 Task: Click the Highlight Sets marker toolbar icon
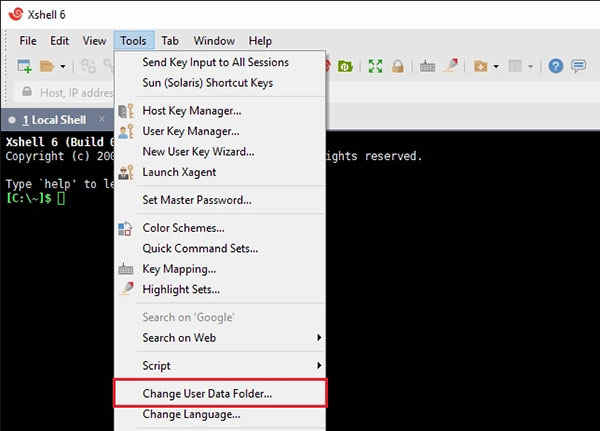[x=451, y=66]
